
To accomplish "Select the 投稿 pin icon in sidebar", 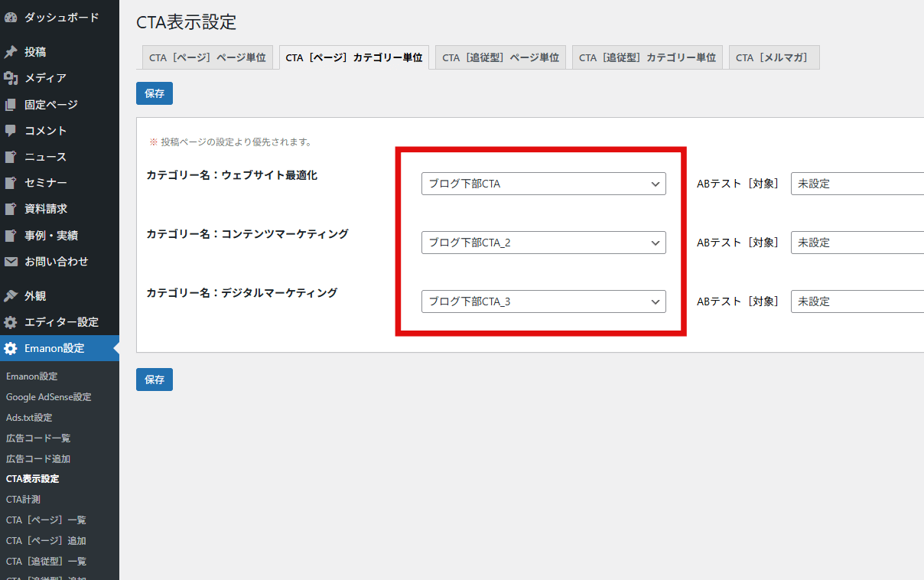I will pyautogui.click(x=11, y=51).
